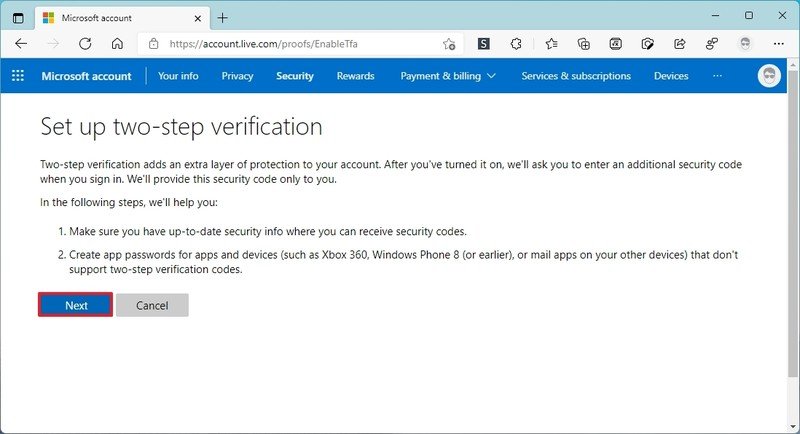Open Collections in the toolbar

[x=584, y=44]
